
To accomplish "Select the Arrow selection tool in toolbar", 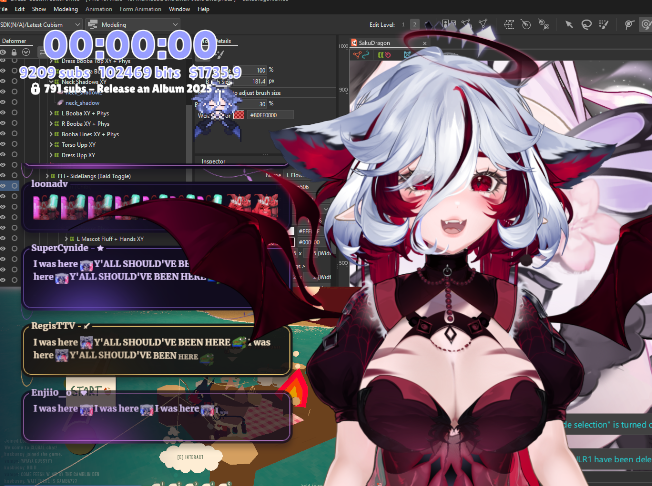I will tap(569, 25).
